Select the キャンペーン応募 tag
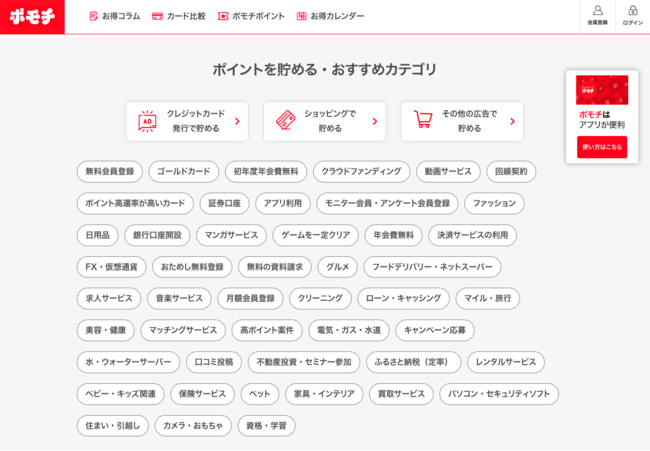Viewport: 650px width, 451px height. coord(435,330)
